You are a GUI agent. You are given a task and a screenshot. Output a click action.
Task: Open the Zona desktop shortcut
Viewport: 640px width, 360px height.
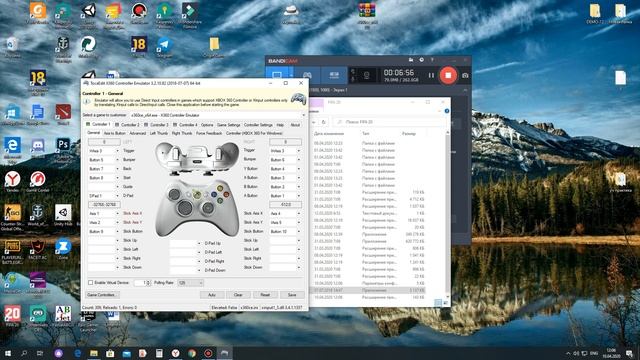click(63, 249)
